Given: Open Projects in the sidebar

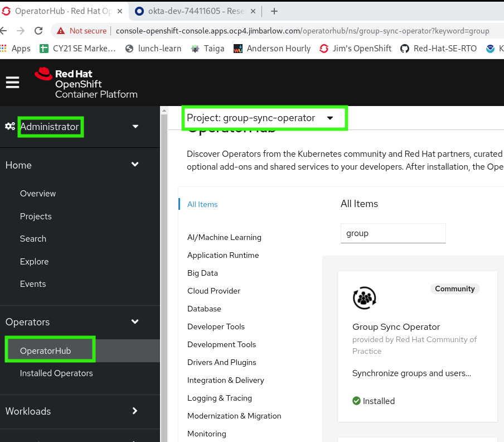Looking at the screenshot, I should click(36, 217).
